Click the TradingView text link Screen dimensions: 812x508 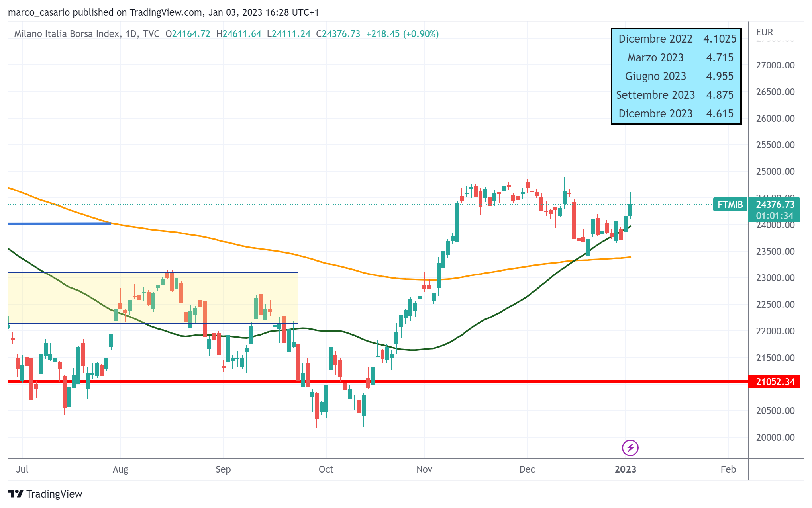tap(54, 494)
